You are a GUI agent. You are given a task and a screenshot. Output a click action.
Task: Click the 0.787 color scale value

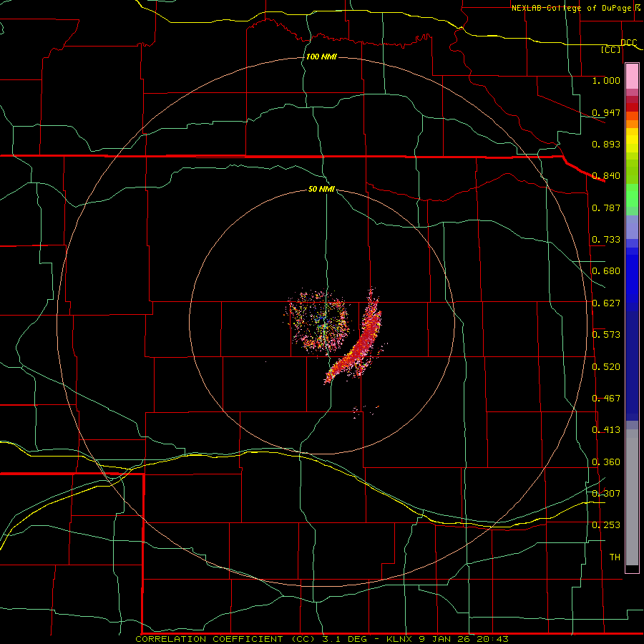click(x=606, y=208)
